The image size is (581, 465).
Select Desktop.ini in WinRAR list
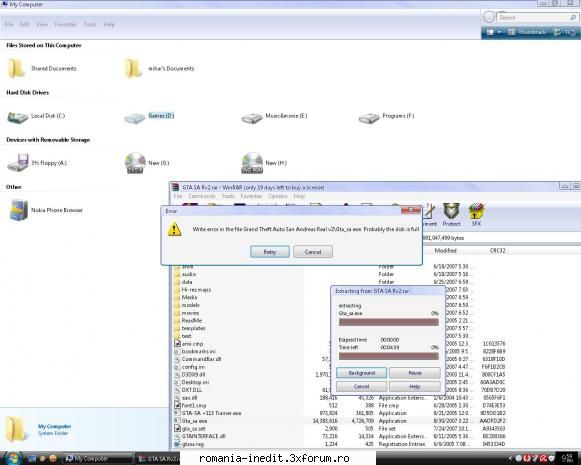point(195,382)
